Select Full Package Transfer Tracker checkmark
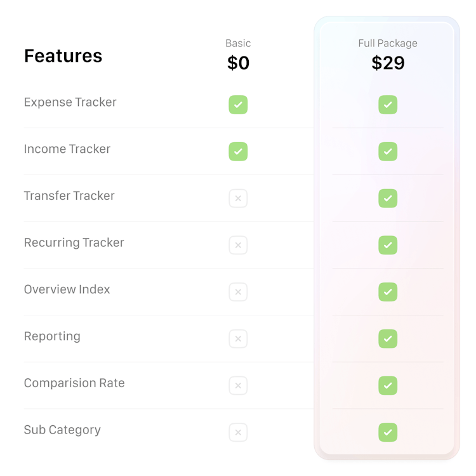 [x=388, y=198]
